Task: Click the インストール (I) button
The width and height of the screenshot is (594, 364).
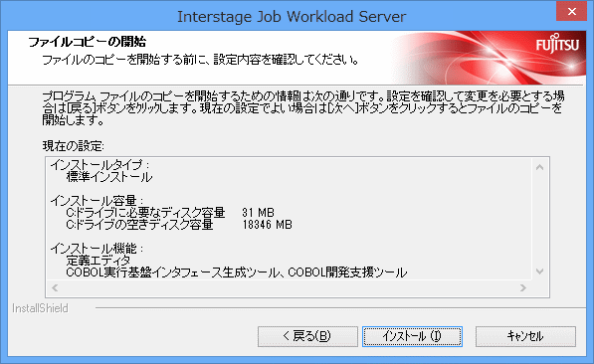Action: coord(412,336)
